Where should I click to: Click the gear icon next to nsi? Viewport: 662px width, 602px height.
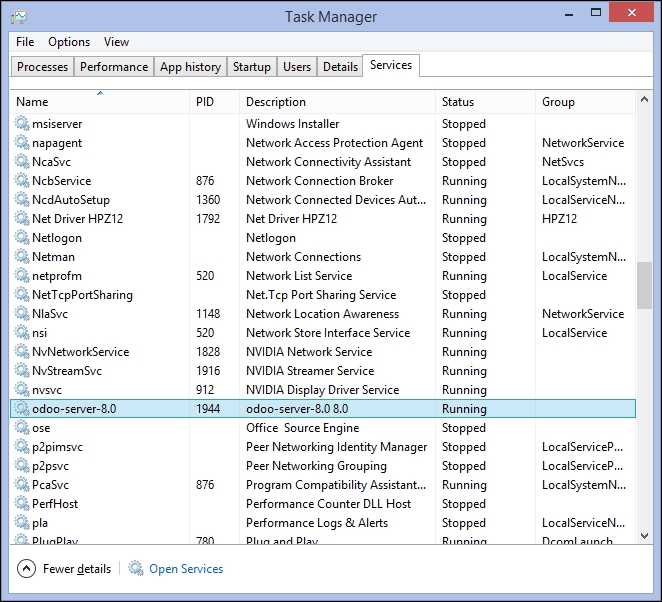point(22,332)
